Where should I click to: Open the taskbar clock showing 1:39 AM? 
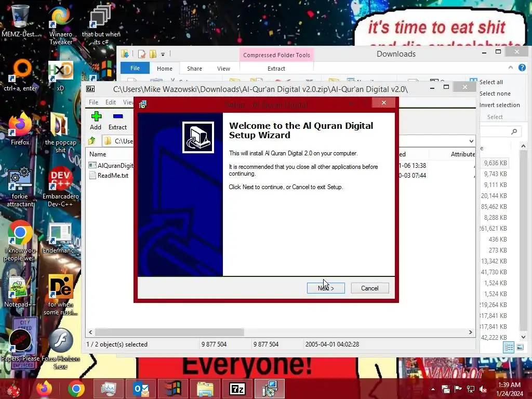tap(509, 389)
